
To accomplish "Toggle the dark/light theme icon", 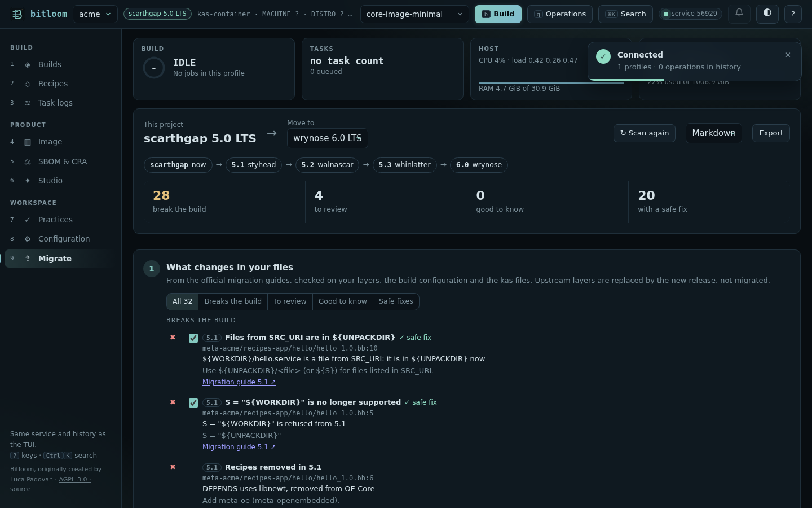I will (x=767, y=14).
